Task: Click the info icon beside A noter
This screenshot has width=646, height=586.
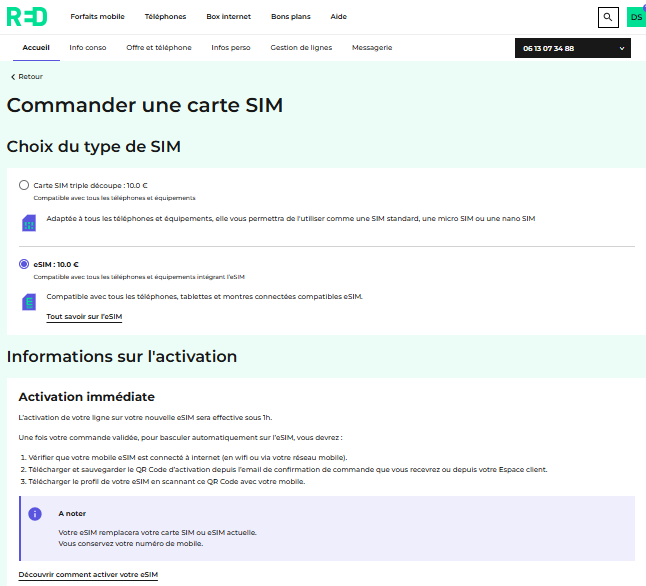Action: (x=35, y=513)
